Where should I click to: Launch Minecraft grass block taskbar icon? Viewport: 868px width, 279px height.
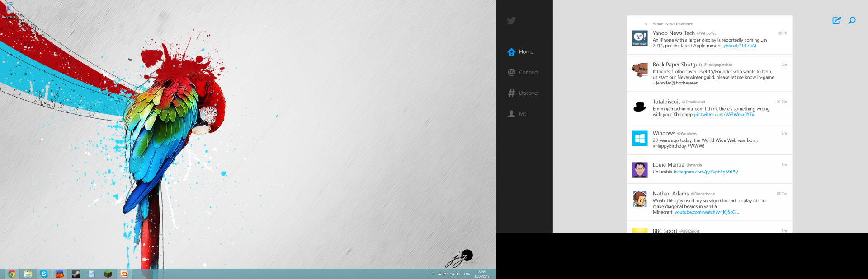(x=108, y=274)
